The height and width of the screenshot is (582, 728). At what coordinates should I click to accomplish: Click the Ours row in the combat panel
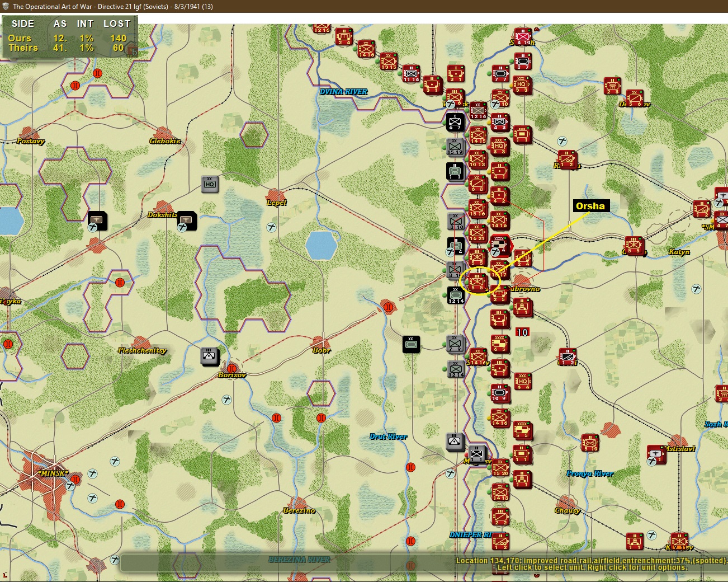(68, 38)
